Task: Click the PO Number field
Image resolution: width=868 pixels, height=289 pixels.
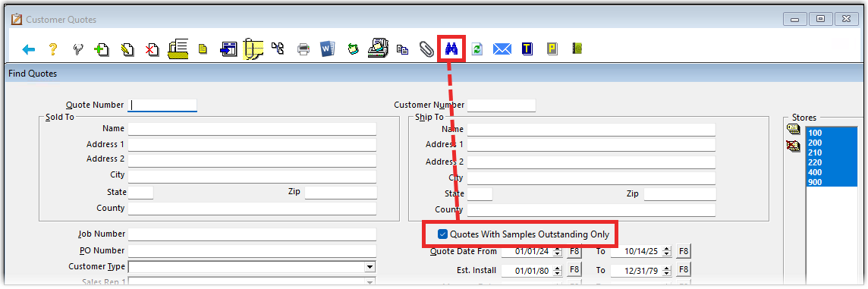Action: (x=252, y=251)
